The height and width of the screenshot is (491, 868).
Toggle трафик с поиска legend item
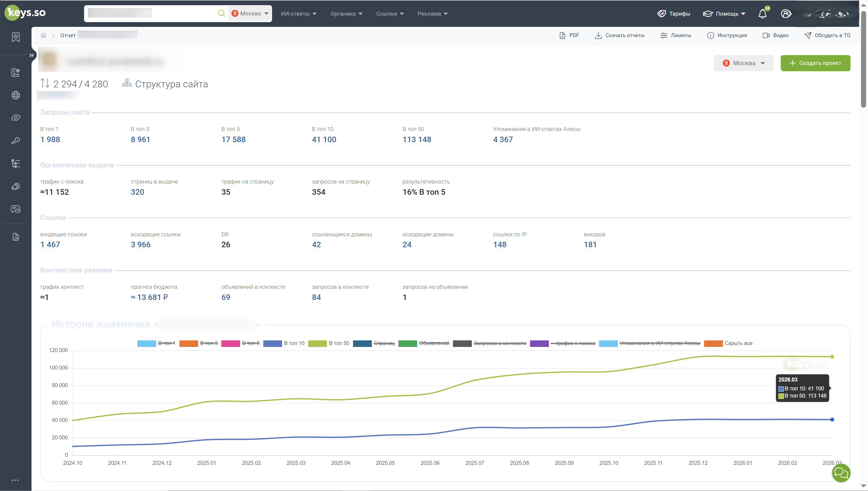pos(563,343)
